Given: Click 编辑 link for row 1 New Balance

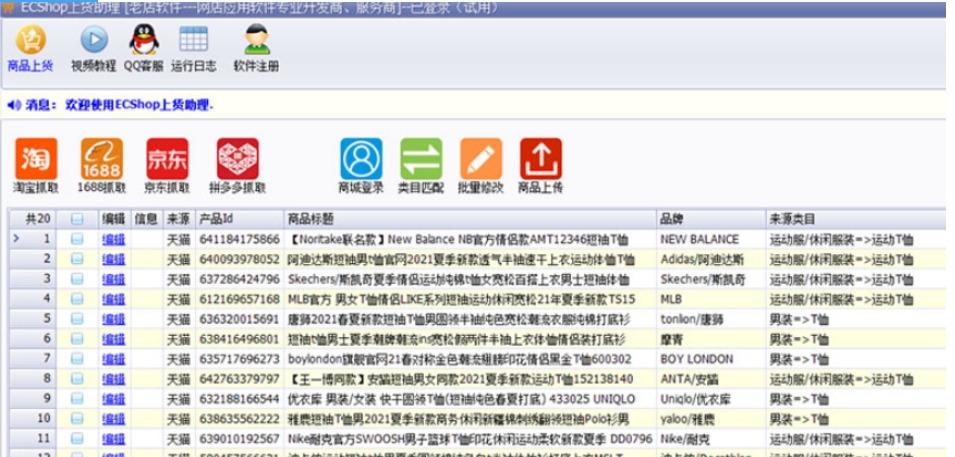Looking at the screenshot, I should tap(113, 239).
